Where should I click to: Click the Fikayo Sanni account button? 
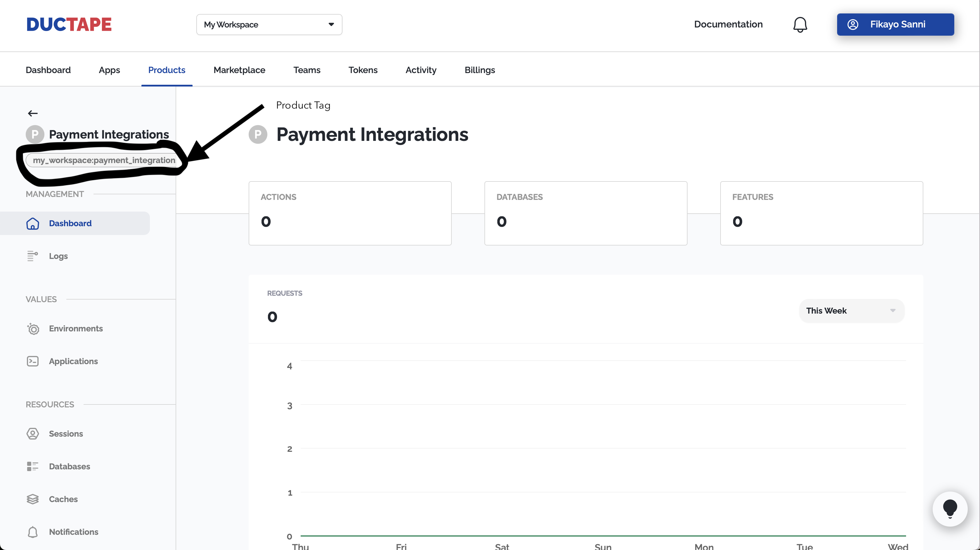[x=895, y=24]
